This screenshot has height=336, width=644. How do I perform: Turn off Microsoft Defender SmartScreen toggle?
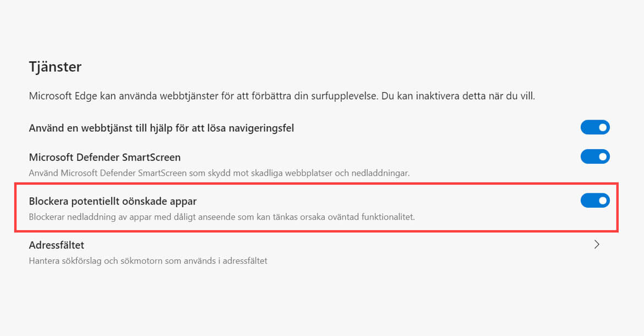pos(595,156)
